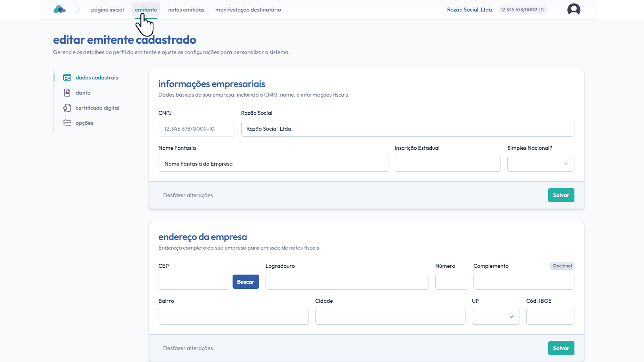Click into the Inscrição Estadual field
This screenshot has width=644, height=362.
click(447, 164)
